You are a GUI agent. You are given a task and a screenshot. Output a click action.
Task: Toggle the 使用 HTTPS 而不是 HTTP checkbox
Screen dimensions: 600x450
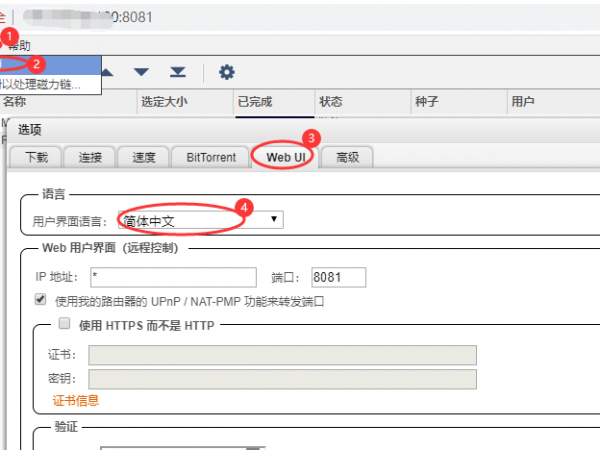[65, 324]
